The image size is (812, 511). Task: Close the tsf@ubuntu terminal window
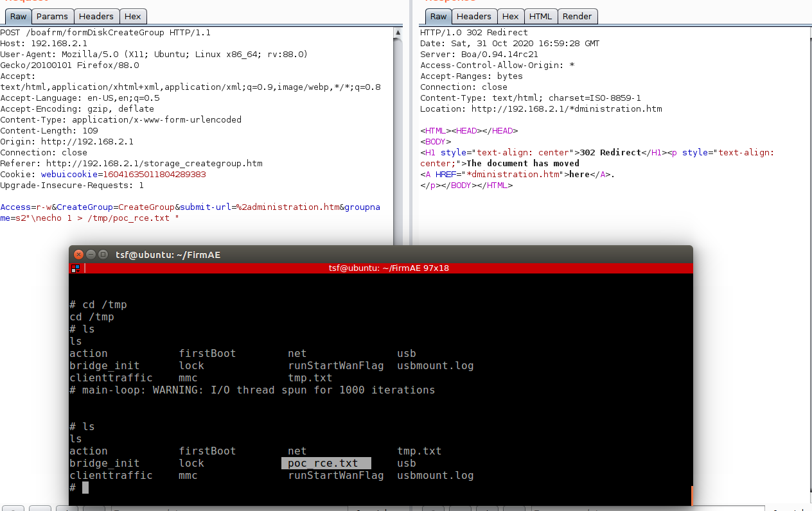click(78, 255)
